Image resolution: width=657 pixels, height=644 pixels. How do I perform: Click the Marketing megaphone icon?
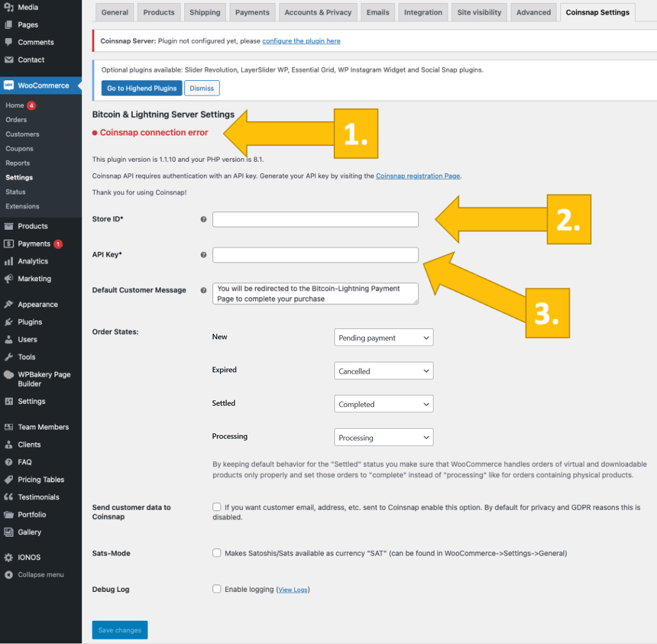[x=8, y=279]
